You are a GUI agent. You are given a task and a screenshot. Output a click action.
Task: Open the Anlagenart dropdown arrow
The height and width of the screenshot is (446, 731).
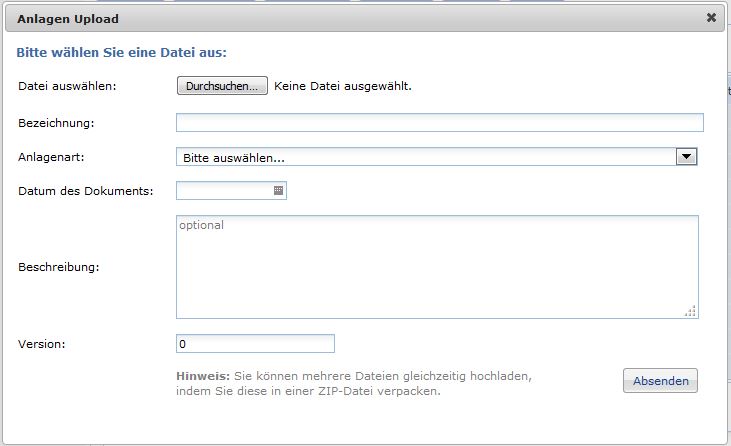click(686, 157)
